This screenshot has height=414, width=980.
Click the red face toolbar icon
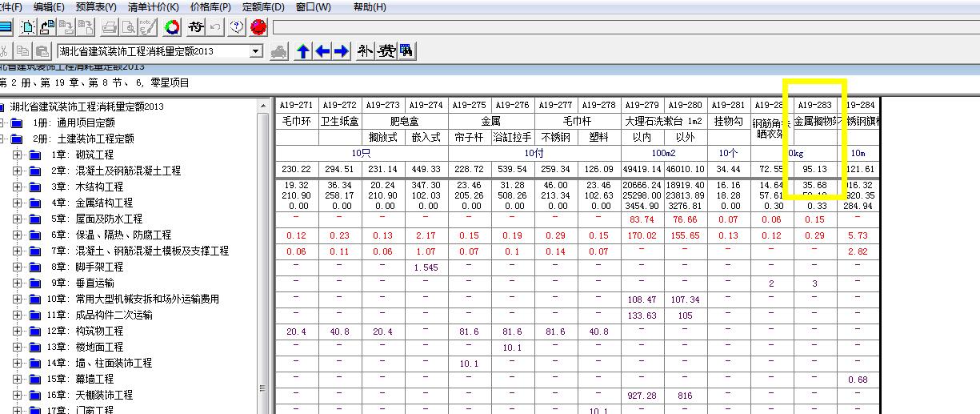pyautogui.click(x=258, y=26)
